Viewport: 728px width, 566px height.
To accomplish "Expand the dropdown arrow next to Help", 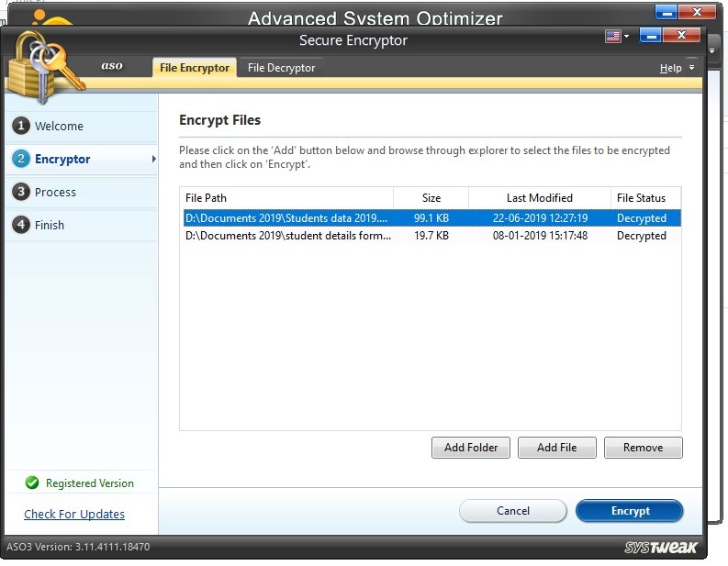I will coord(692,67).
